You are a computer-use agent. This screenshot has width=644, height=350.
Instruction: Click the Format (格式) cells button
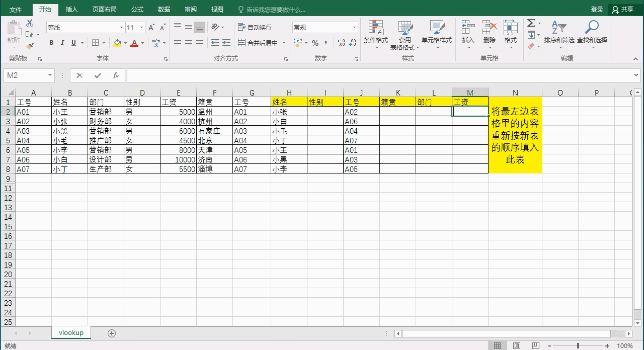[x=511, y=35]
